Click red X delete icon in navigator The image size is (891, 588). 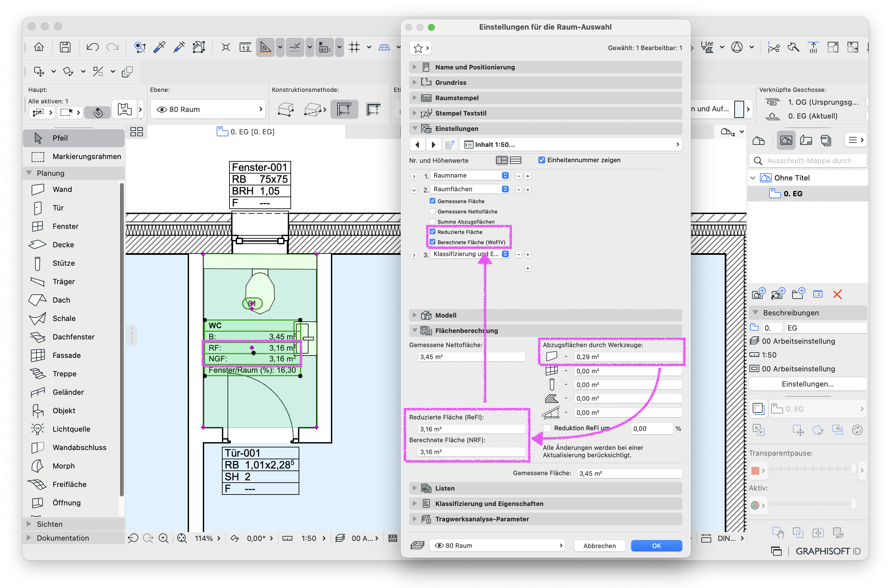point(837,294)
